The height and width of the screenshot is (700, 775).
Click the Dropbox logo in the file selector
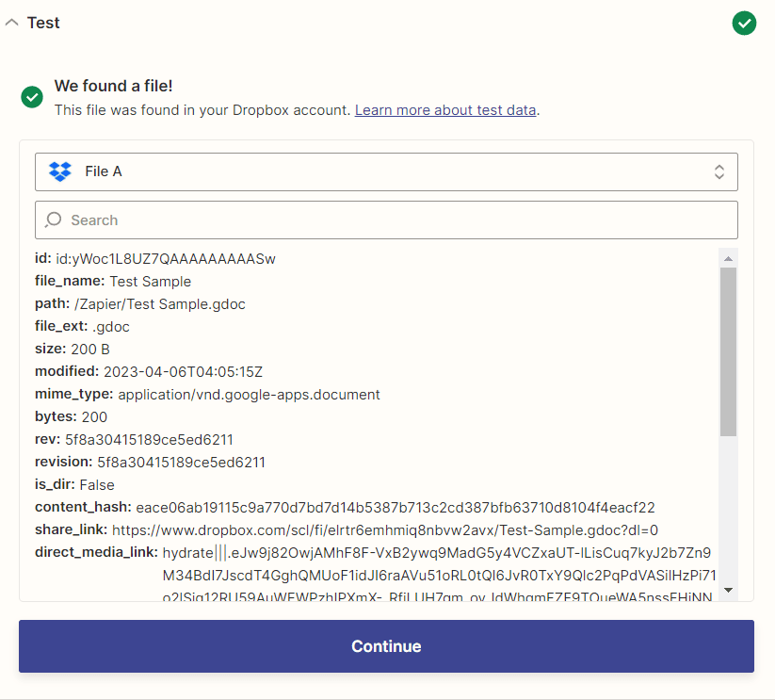tap(58, 171)
